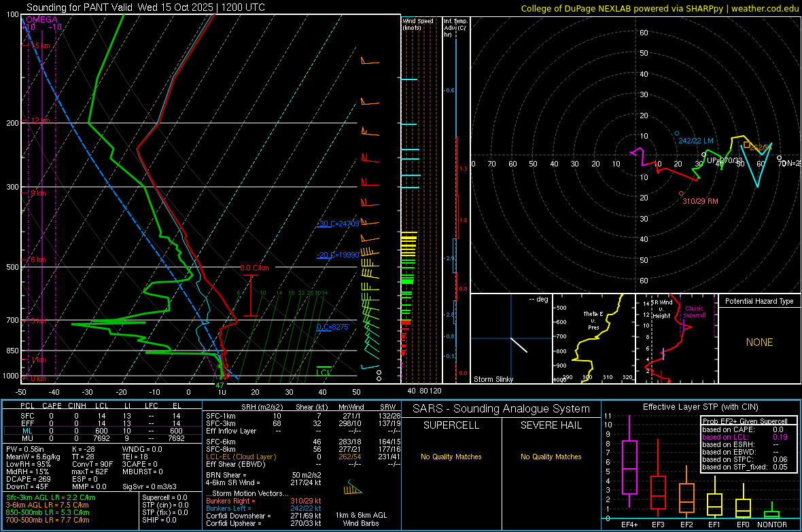Select the 'SUPERCELL' SARS column heading
The width and height of the screenshot is (802, 532).
point(451,425)
